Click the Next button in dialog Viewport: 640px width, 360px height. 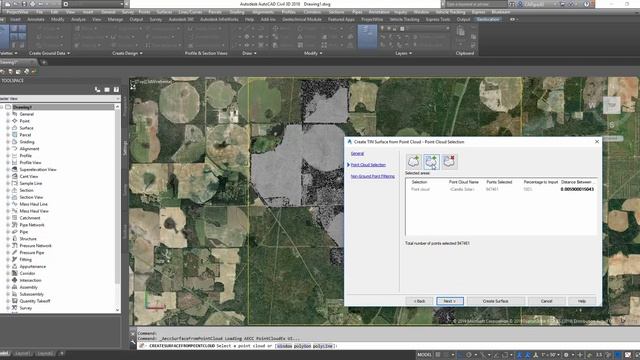450,301
